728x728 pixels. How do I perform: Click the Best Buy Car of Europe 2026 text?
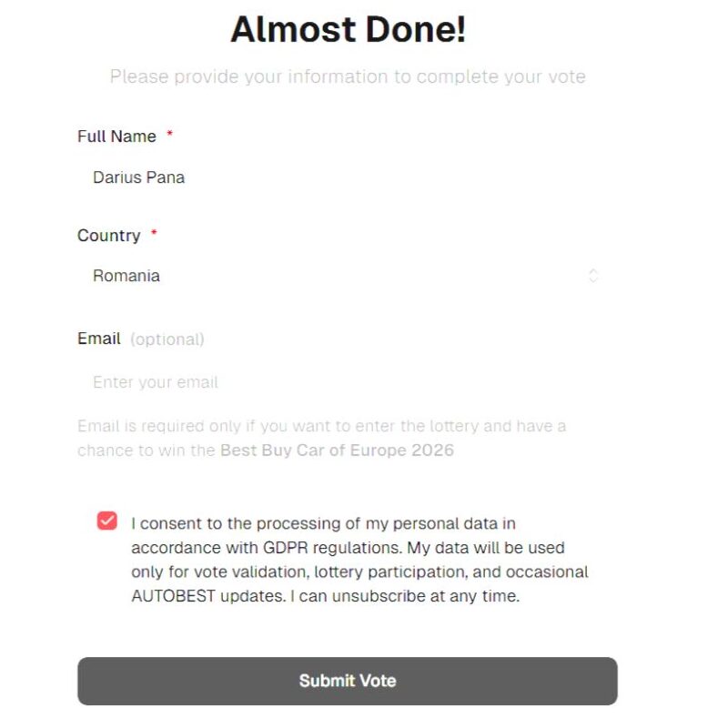point(337,450)
